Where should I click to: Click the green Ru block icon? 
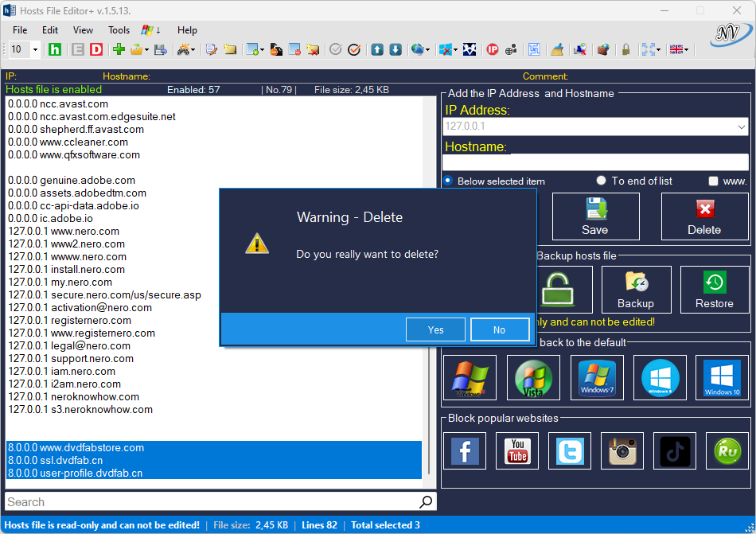727,450
